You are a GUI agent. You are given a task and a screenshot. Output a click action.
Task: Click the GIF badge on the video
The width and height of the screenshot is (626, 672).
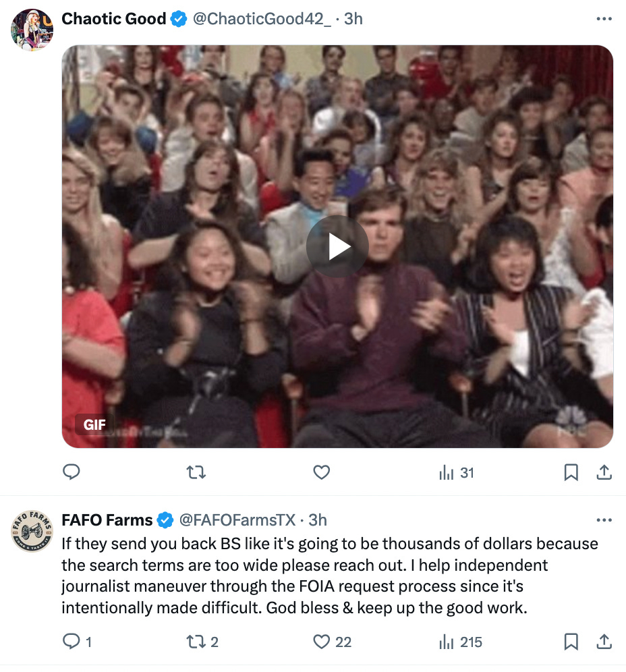(94, 425)
